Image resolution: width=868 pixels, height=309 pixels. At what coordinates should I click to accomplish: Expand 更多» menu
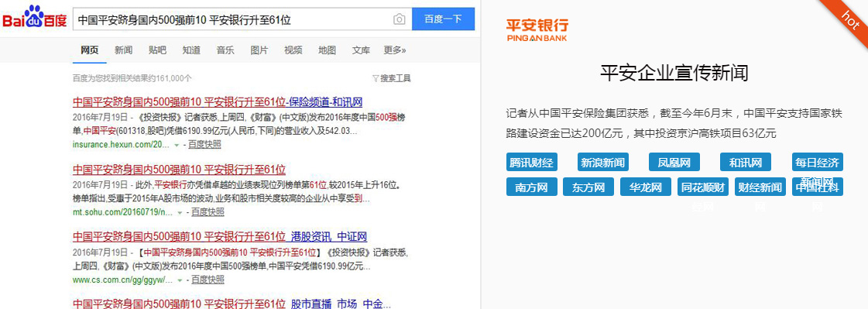tap(395, 50)
